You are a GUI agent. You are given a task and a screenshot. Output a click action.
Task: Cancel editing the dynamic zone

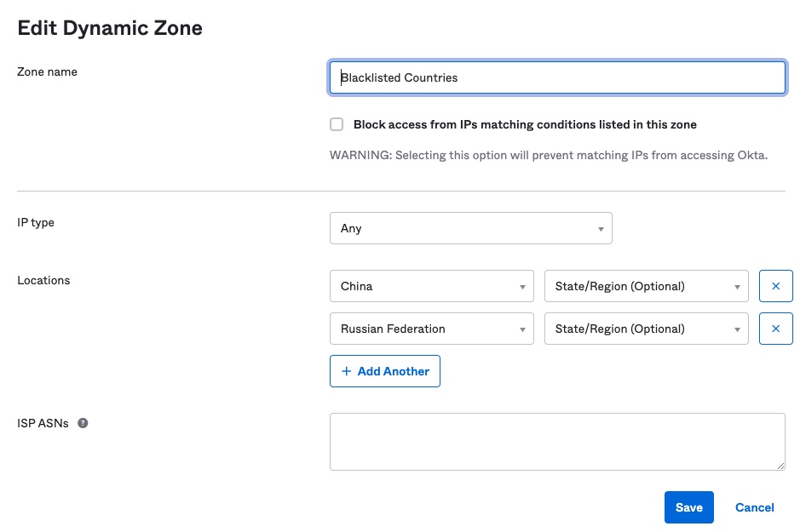point(754,506)
